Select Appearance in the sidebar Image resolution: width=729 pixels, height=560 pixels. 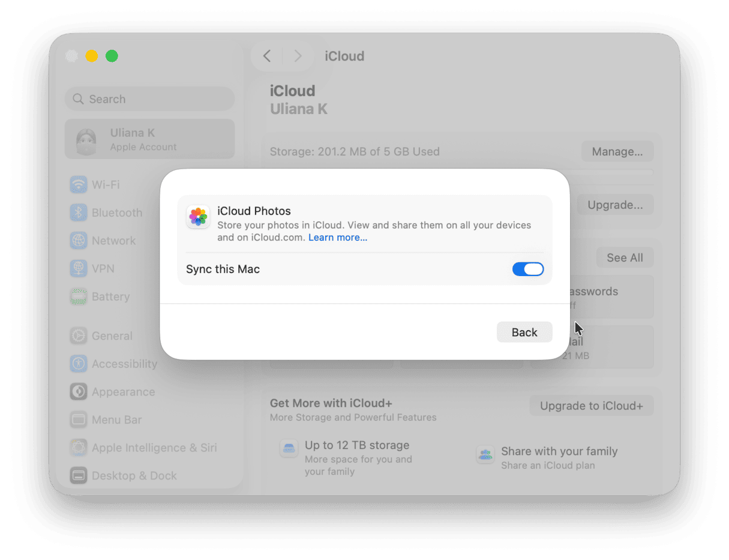coord(121,391)
